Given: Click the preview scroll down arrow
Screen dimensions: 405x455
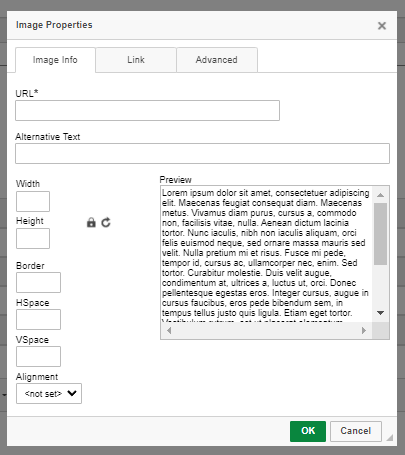Looking at the screenshot, I should pos(380,313).
